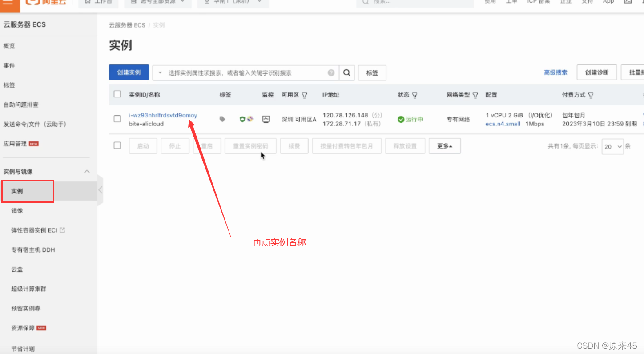Click the private IP 172.28.71.17
The width and height of the screenshot is (644, 354).
click(342, 124)
